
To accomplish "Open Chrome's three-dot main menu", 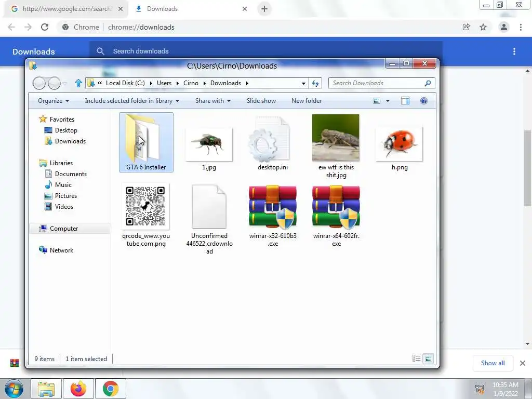I will click(521, 27).
